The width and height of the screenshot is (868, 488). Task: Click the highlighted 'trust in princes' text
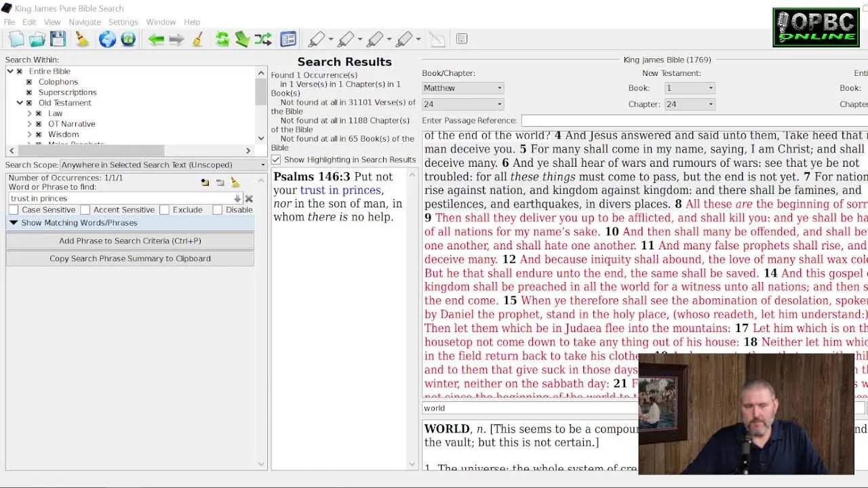click(x=340, y=190)
